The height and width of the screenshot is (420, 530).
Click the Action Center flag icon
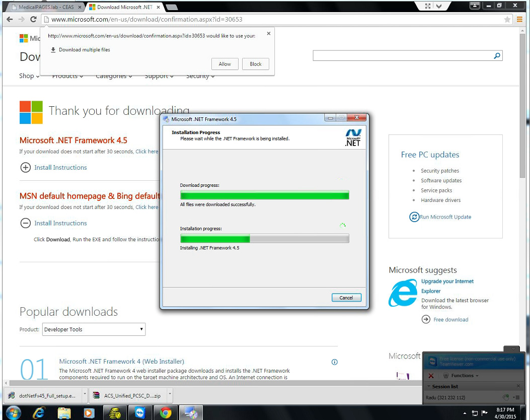coord(485,413)
